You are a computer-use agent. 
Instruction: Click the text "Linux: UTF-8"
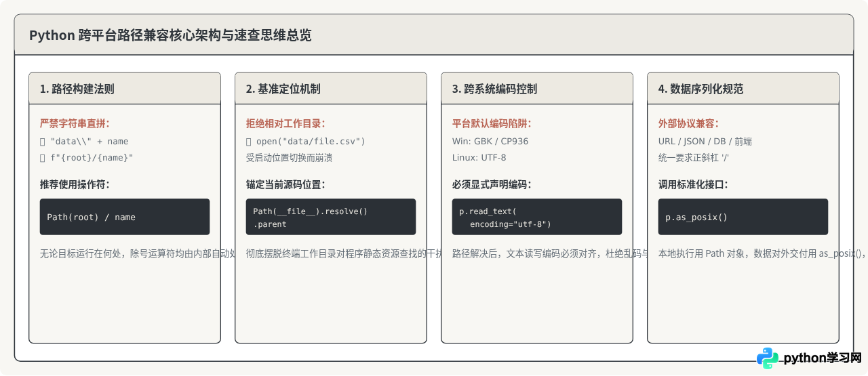pyautogui.click(x=479, y=158)
